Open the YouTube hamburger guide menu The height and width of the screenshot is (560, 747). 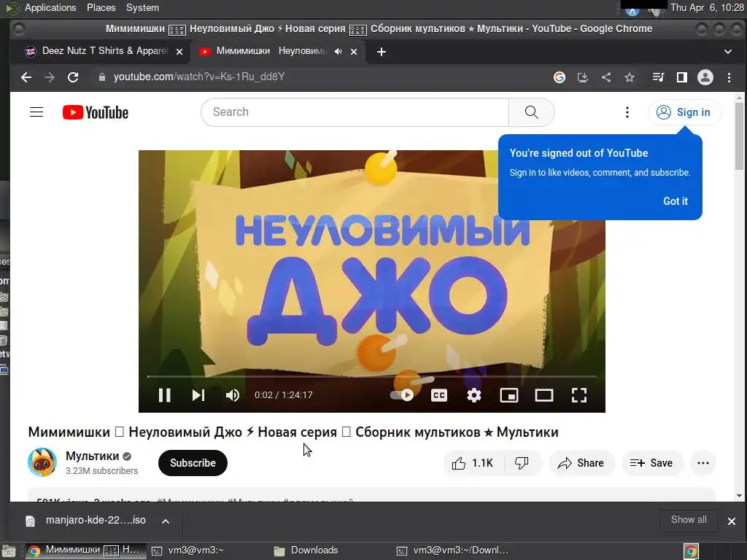36,112
